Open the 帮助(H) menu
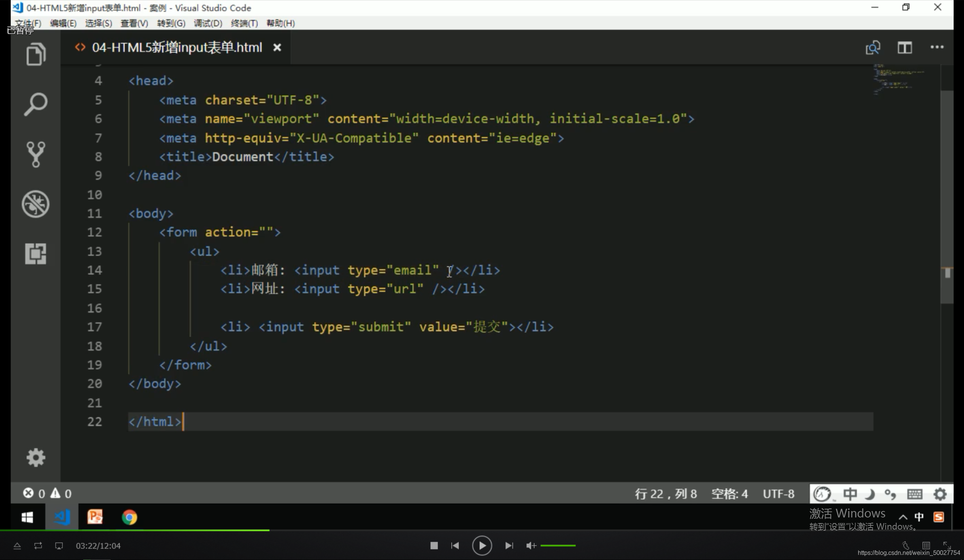This screenshot has height=560, width=964. coord(281,23)
